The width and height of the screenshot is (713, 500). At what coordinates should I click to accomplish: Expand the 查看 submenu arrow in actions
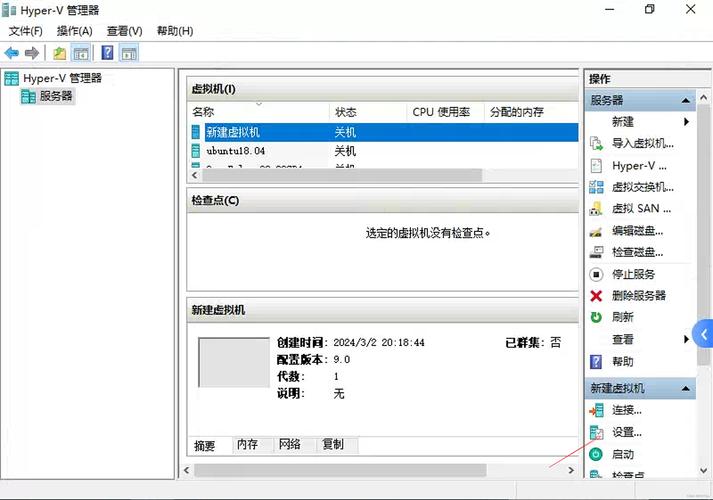686,339
